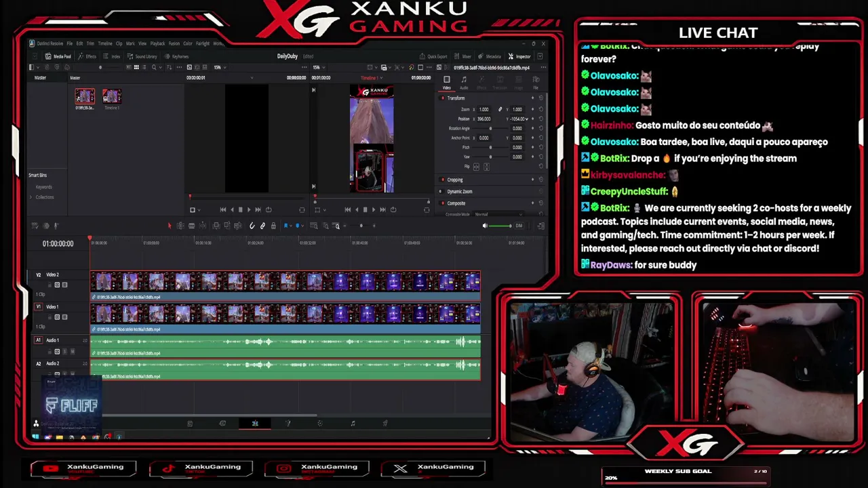This screenshot has width=868, height=488.
Task: Open the Fairlight page music note icon
Action: pos(353,424)
